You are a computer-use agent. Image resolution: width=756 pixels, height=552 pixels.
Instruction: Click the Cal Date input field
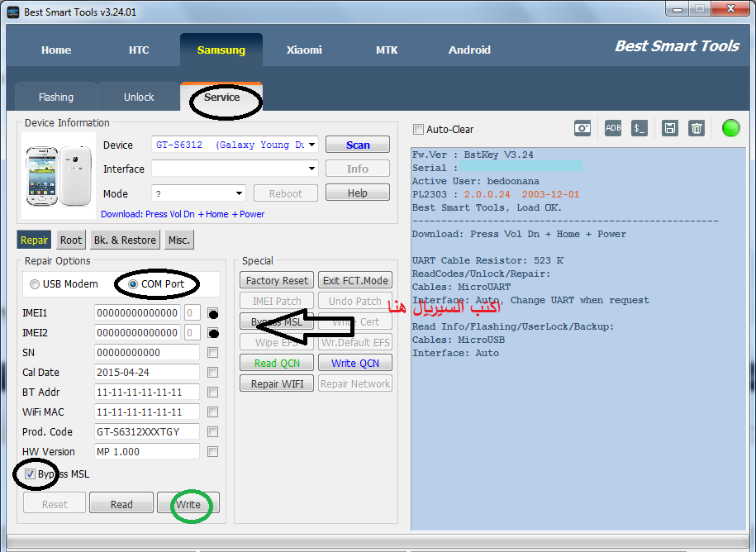(x=147, y=372)
